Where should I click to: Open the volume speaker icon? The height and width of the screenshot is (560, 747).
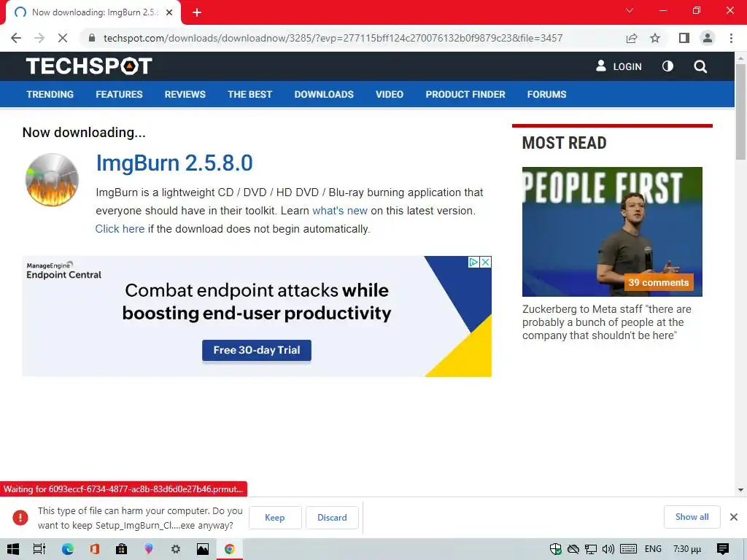click(608, 549)
